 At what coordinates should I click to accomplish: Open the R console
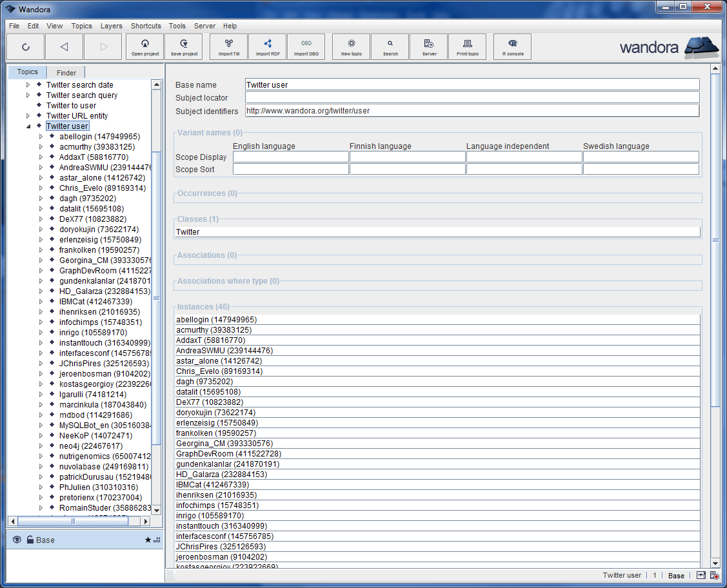(x=512, y=46)
